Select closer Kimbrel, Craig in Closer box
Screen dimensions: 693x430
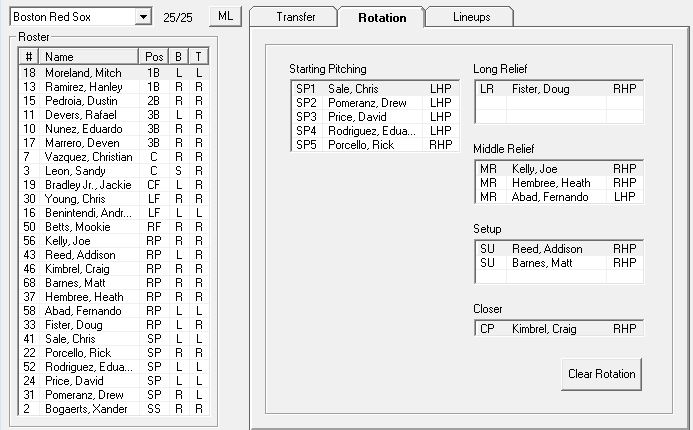click(559, 329)
